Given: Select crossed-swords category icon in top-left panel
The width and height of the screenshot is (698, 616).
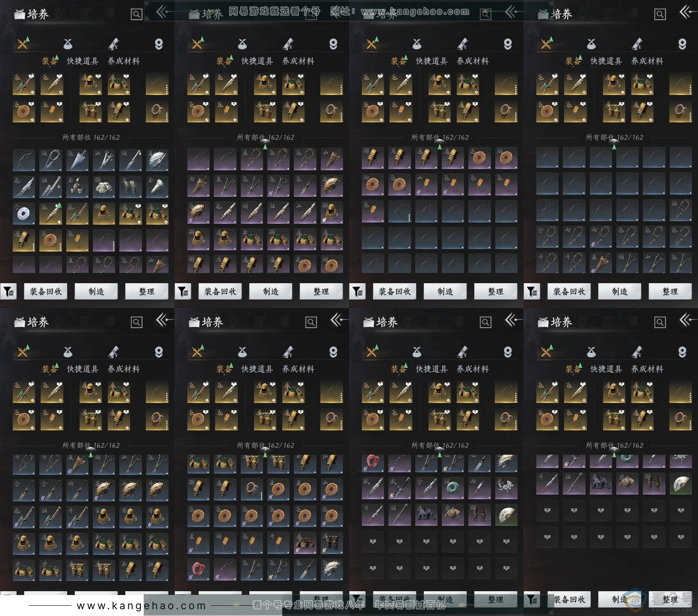Looking at the screenshot, I should (23, 44).
